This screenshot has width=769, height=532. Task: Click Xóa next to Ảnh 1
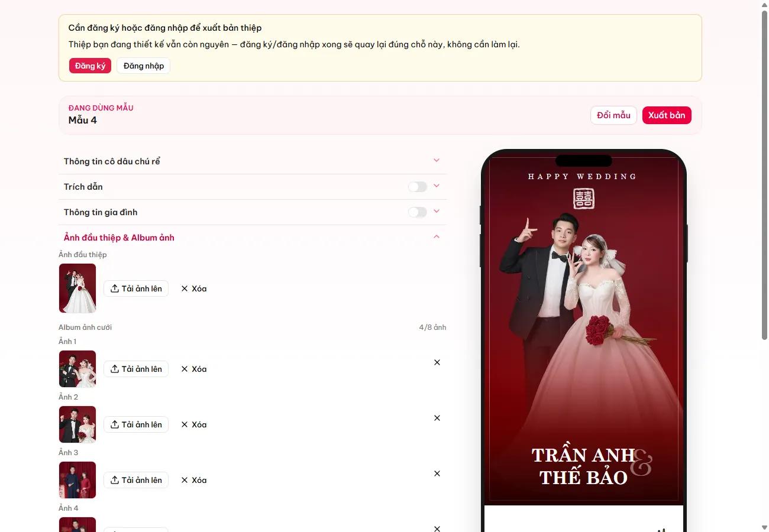click(x=193, y=369)
